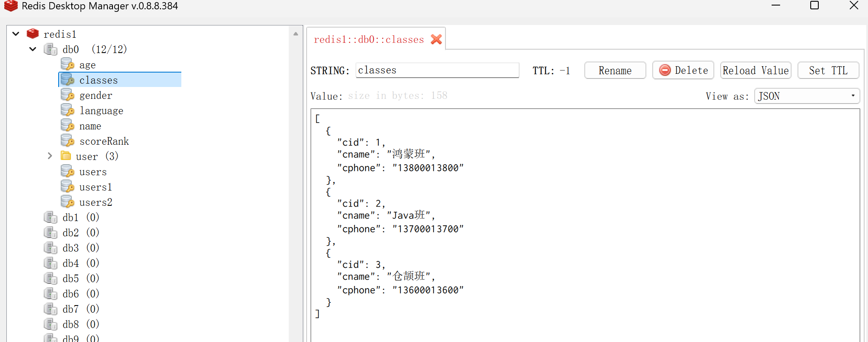This screenshot has width=868, height=342.
Task: Select the language key
Action: [101, 111]
